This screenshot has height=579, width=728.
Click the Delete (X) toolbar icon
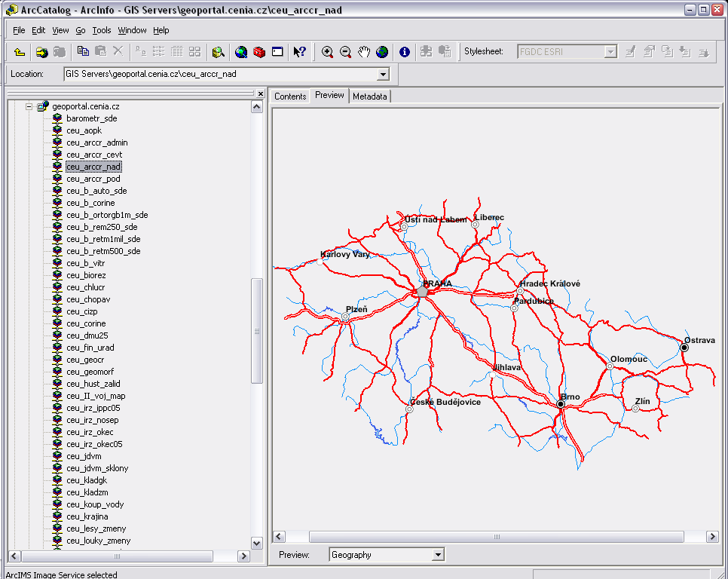click(118, 51)
